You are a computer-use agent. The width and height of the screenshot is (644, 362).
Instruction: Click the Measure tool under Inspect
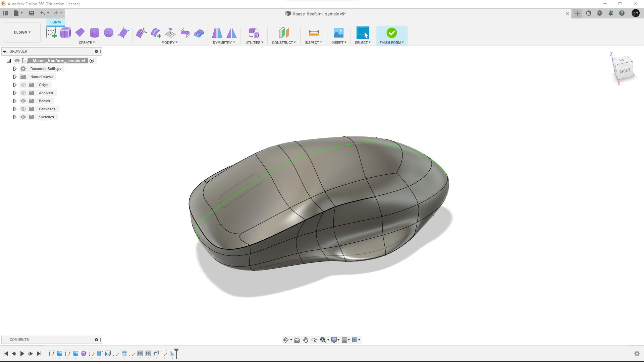[314, 33]
